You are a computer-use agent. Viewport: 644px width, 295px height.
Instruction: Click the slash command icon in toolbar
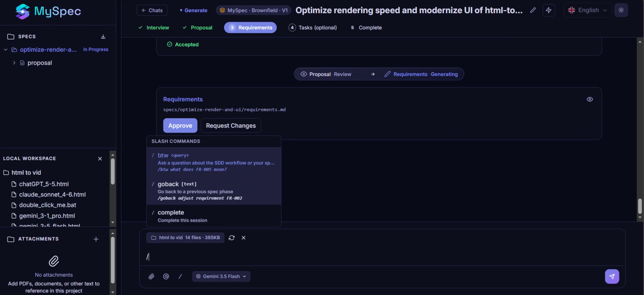pos(180,277)
